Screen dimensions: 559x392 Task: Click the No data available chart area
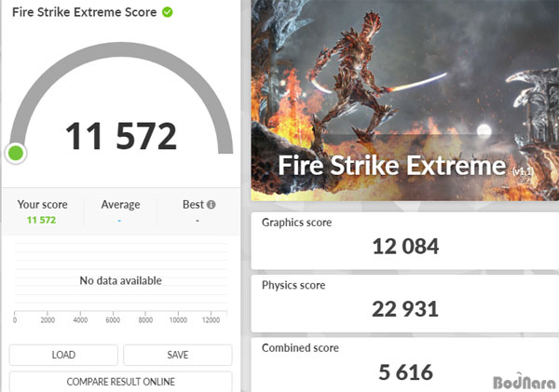click(120, 280)
